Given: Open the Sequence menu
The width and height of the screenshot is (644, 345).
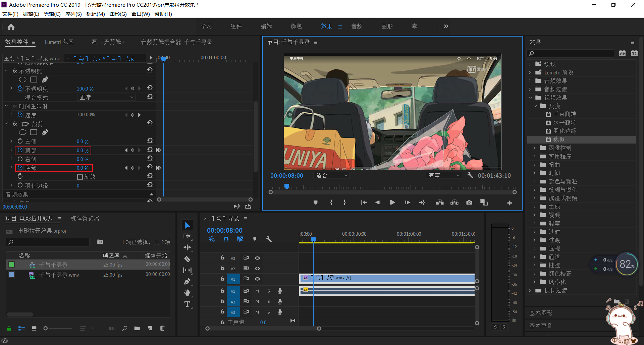Looking at the screenshot, I should tap(73, 14).
